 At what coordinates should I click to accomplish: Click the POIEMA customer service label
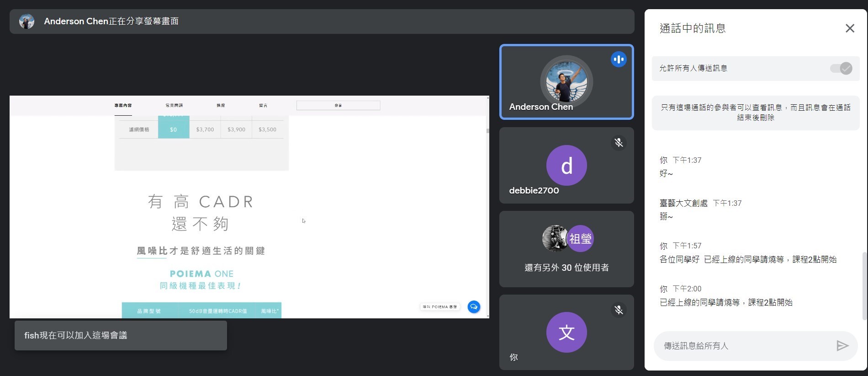pyautogui.click(x=439, y=307)
